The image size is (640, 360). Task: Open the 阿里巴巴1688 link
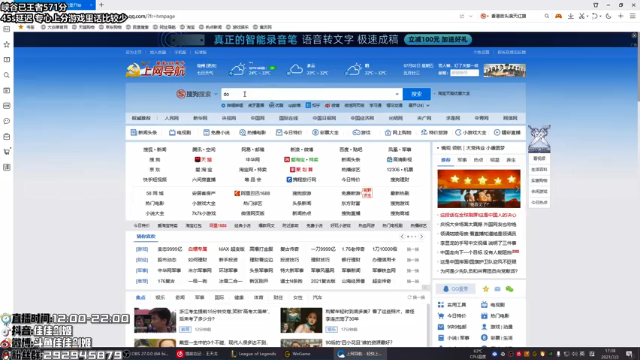pos(252,193)
